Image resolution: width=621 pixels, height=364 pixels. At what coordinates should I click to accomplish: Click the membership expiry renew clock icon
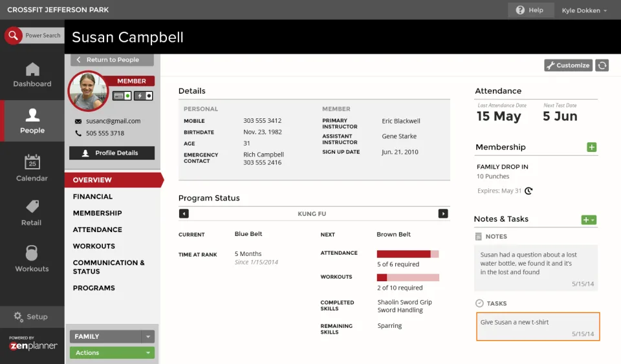coord(528,191)
